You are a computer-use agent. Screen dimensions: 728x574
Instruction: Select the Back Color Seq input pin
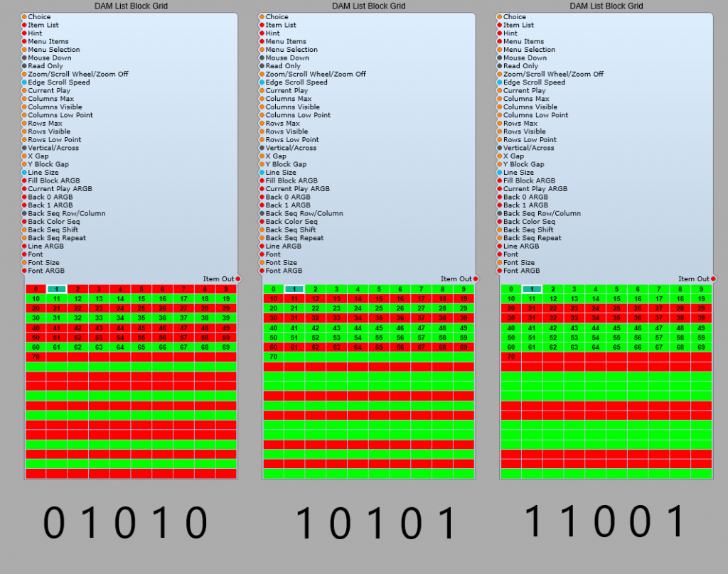(x=26, y=221)
